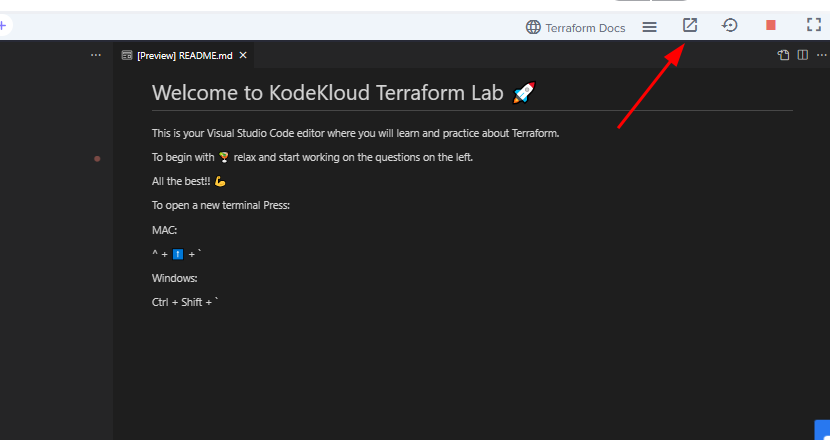
Task: Stop the lab with the red square
Action: coord(771,26)
